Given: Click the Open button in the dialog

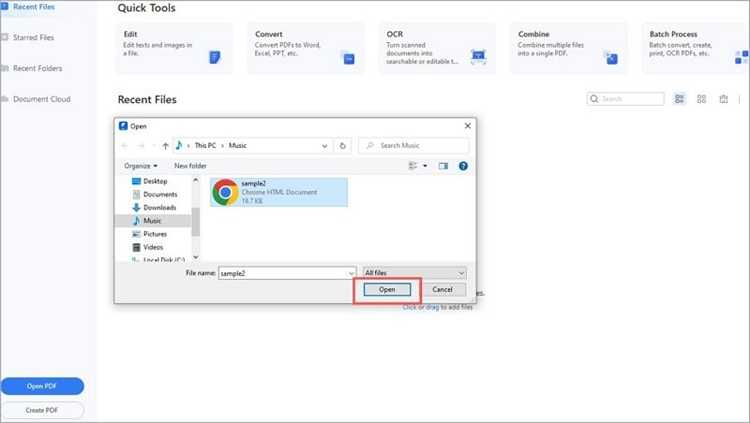Looking at the screenshot, I should [x=387, y=289].
